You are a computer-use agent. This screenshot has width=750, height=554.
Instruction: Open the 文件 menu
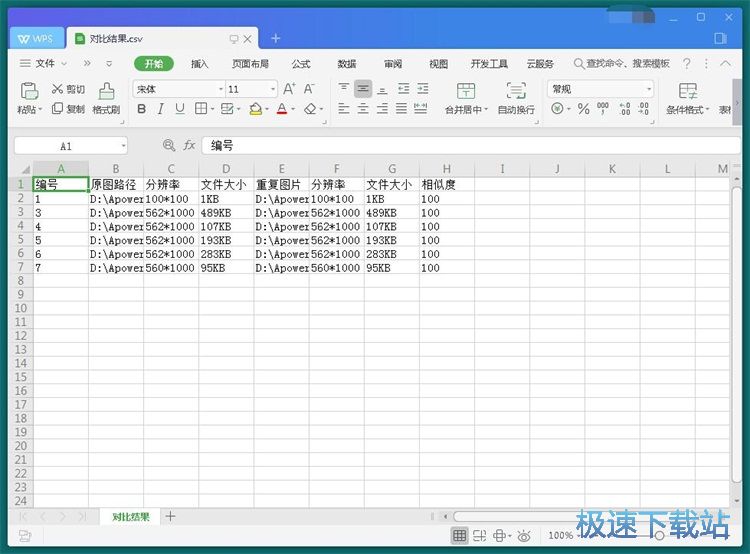click(43, 64)
